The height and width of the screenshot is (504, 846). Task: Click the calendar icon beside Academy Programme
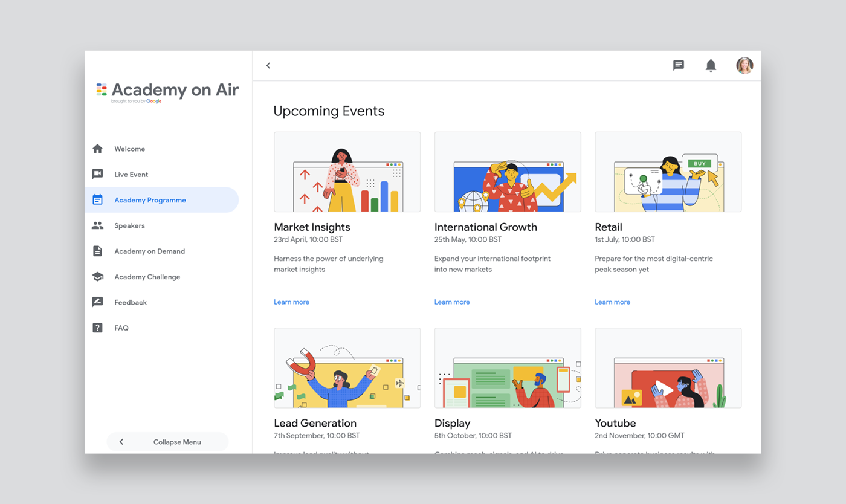point(97,199)
